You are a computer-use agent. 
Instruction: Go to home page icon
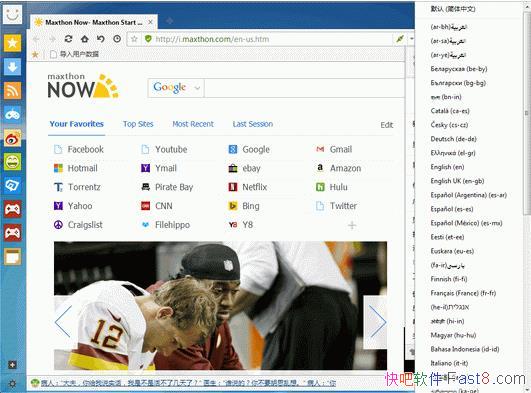(85, 39)
